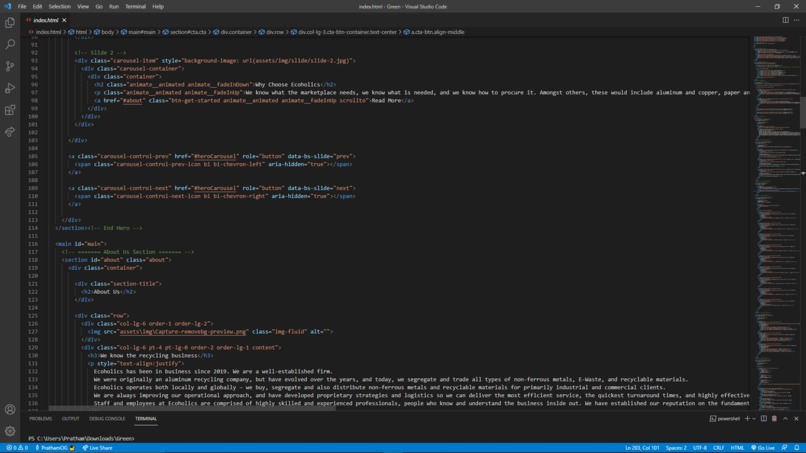The width and height of the screenshot is (806, 453).
Task: Switch to the OUTPUT panel tab
Action: [x=70, y=419]
